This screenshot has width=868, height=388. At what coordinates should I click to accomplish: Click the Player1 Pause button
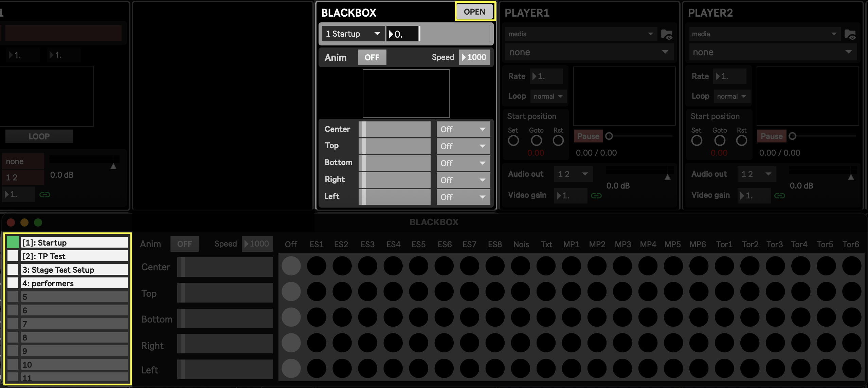point(588,136)
